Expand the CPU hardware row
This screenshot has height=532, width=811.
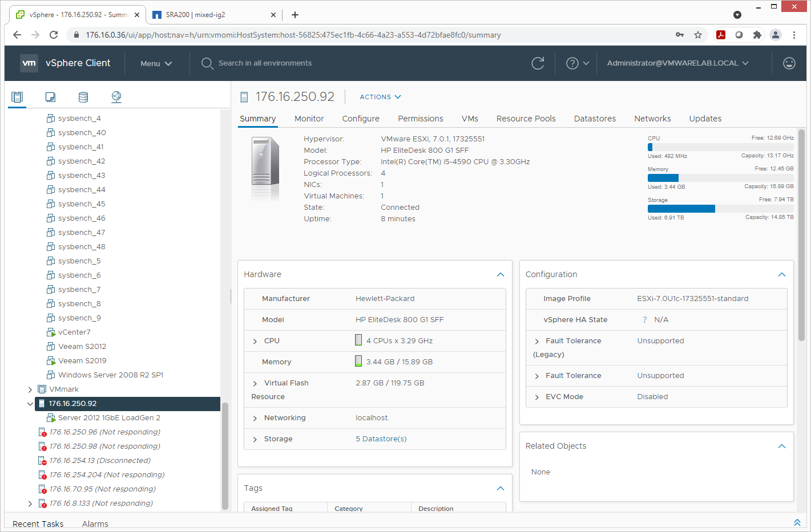tap(255, 341)
